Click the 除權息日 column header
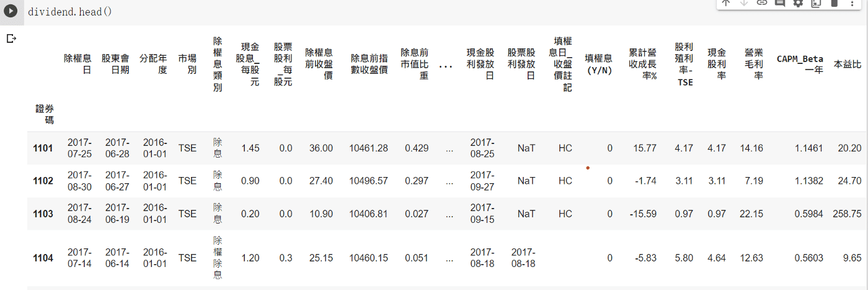868x290 pixels. point(77,64)
